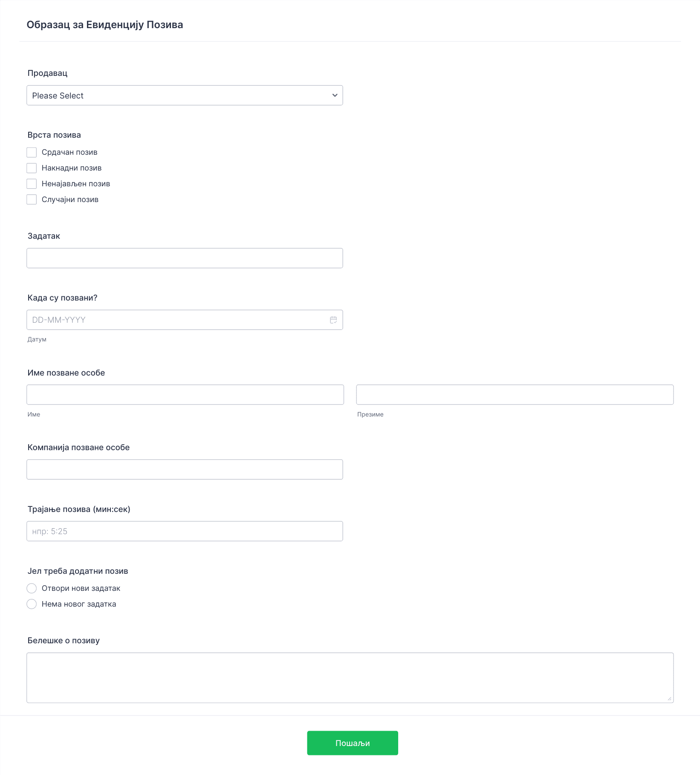This screenshot has width=700, height=775.
Task: Focus the Име first name field
Action: pyautogui.click(x=185, y=395)
